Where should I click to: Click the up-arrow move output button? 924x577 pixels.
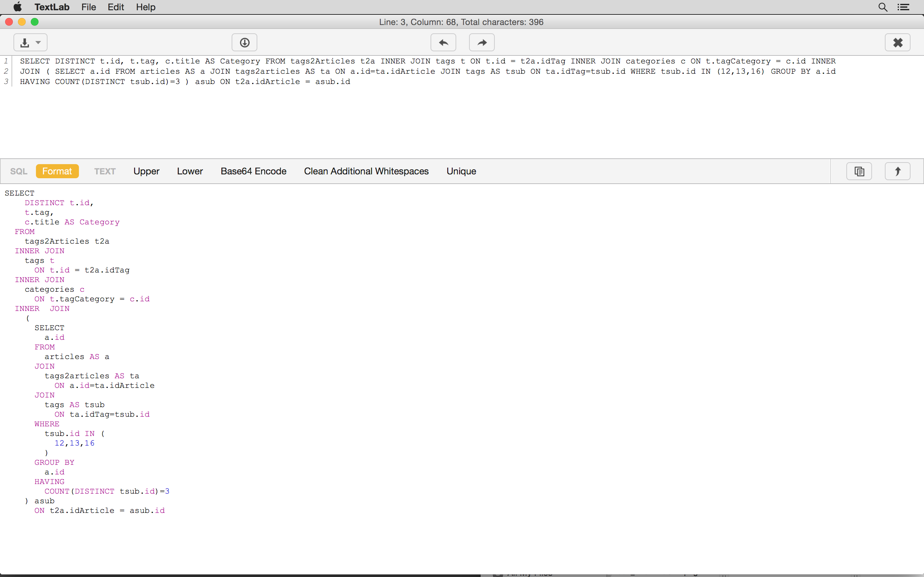click(898, 171)
